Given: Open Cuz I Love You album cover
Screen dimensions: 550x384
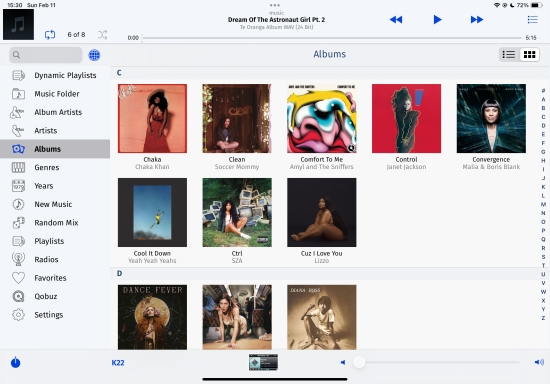Looking at the screenshot, I should (322, 213).
